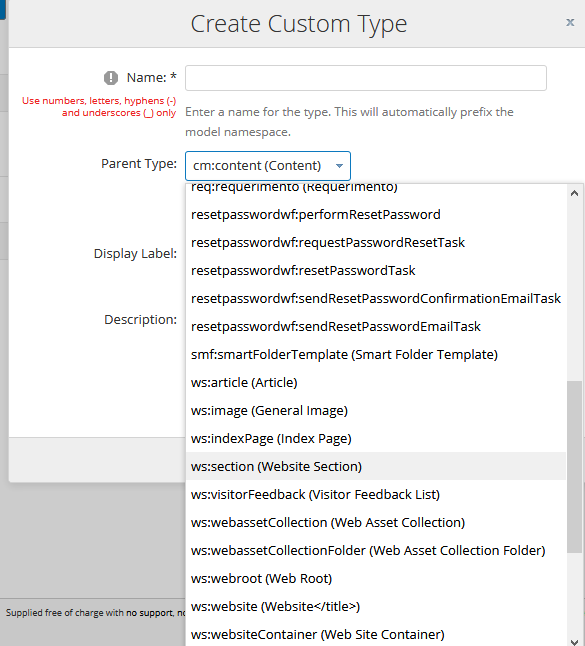Choose ws:article (Article) parent type
585x646 pixels.
[375, 382]
